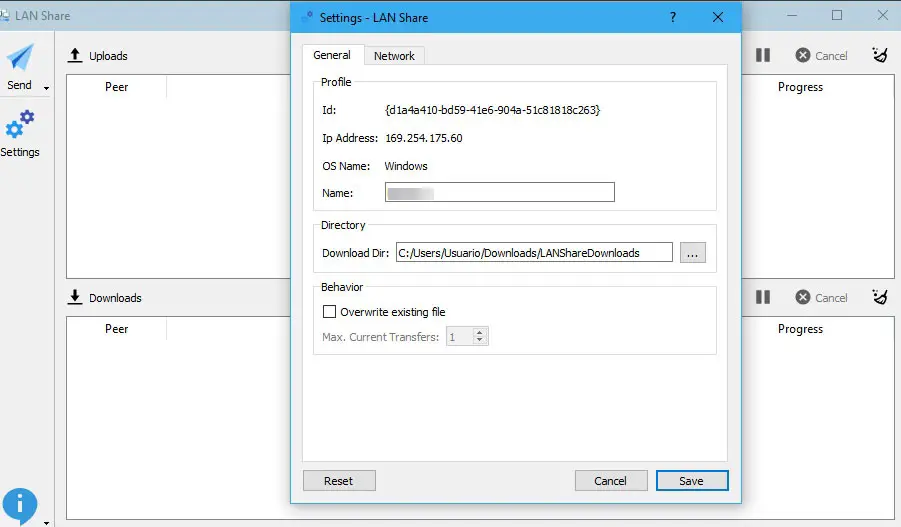This screenshot has height=527, width=901.
Task: Click the Uploads upload arrow icon
Action: coord(75,55)
